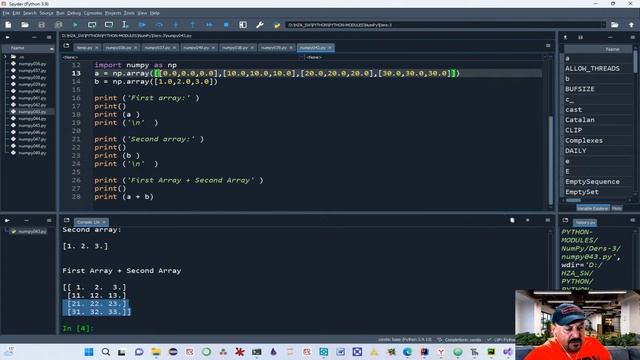Open console pane options menu
The width and height of the screenshot is (640, 360).
pos(548,220)
